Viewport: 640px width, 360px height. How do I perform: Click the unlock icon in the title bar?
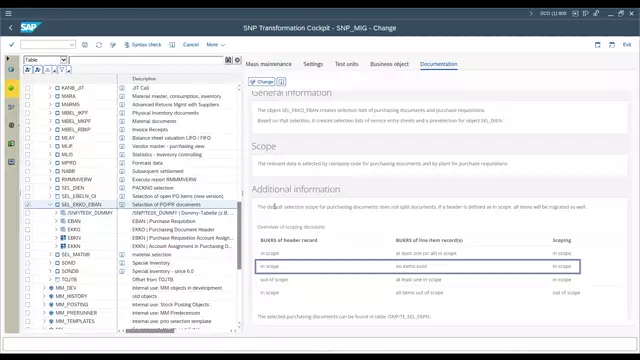pyautogui.click(x=596, y=13)
